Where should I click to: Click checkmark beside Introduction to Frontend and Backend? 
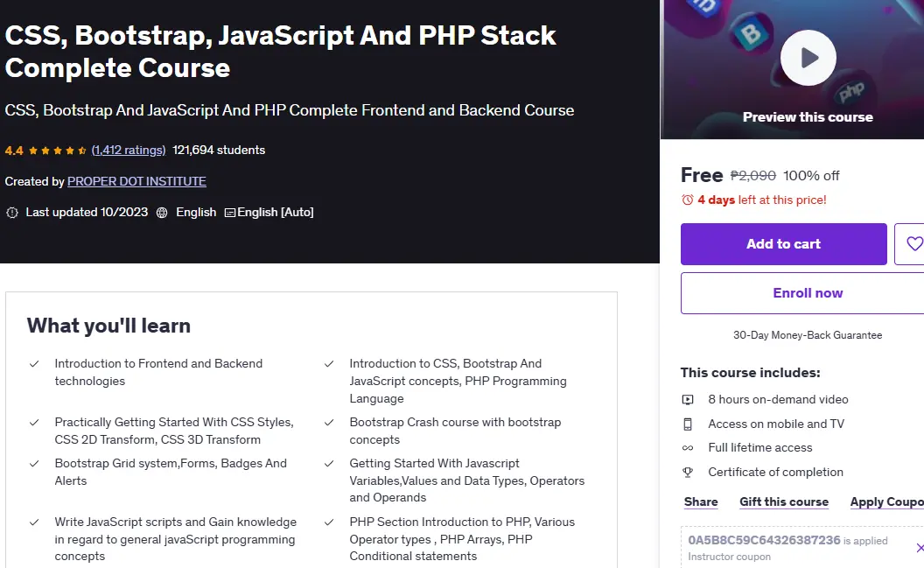pyautogui.click(x=34, y=364)
